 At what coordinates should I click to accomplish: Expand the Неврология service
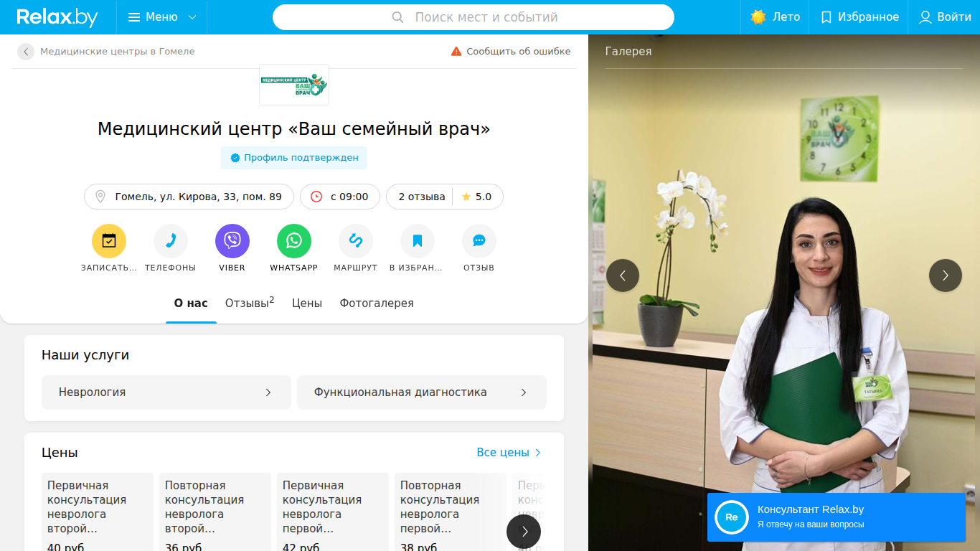pos(166,392)
